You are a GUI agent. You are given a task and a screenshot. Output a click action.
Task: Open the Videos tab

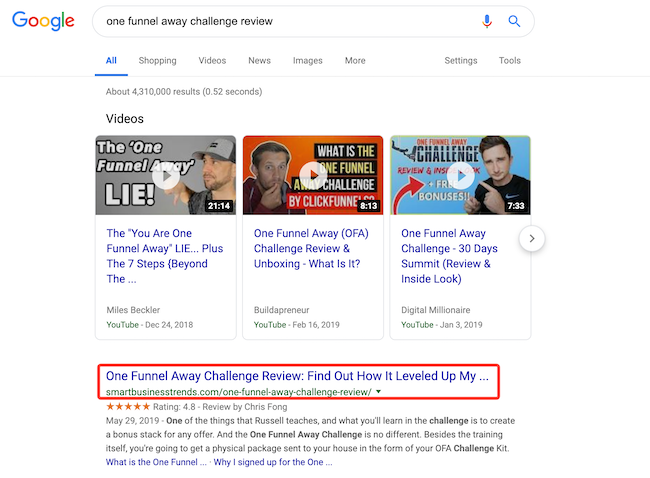212,61
